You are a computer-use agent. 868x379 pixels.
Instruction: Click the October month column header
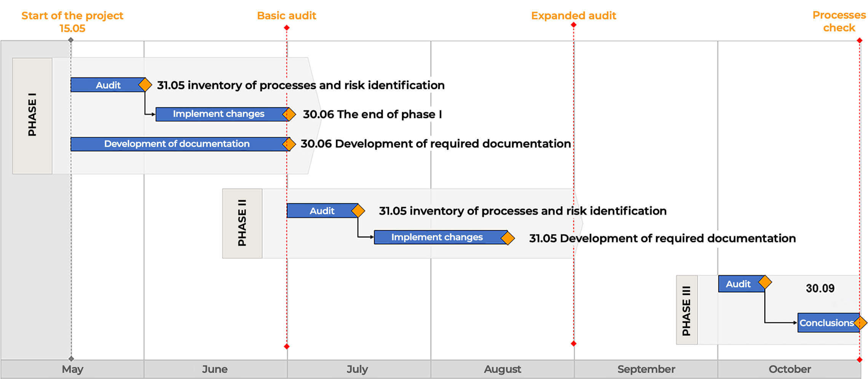tap(790, 369)
